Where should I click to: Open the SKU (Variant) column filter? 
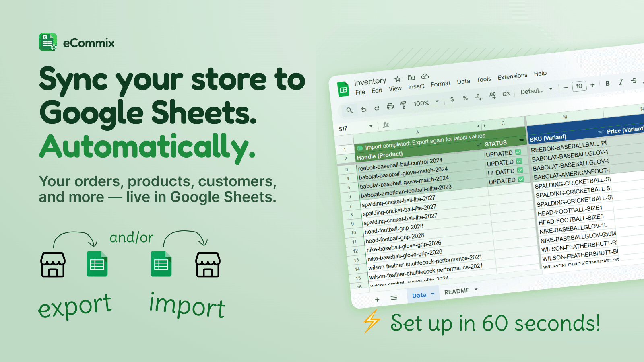click(601, 132)
